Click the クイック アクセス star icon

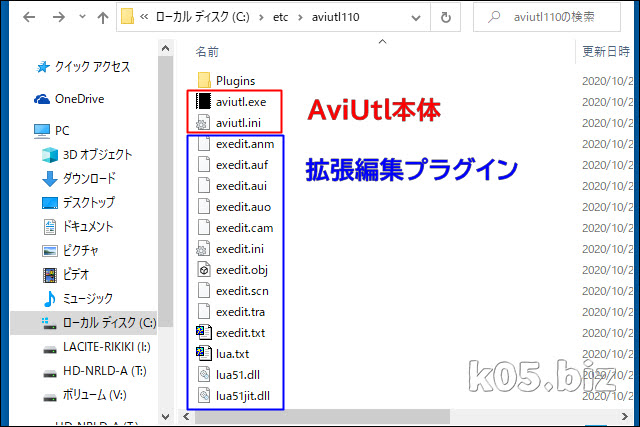point(43,67)
